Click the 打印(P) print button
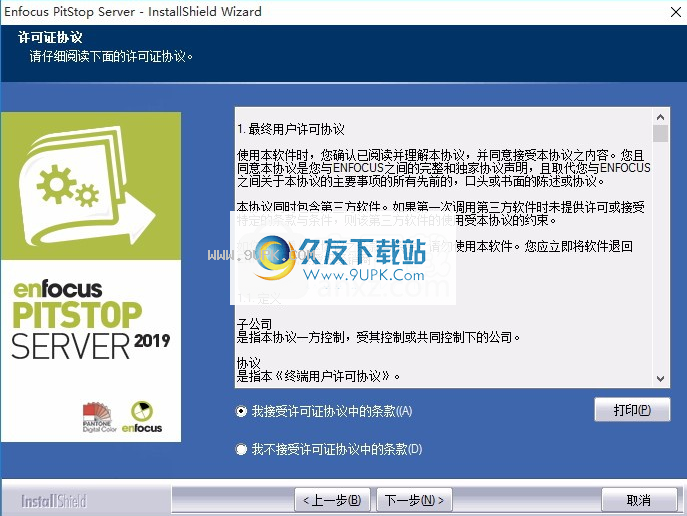The height and width of the screenshot is (516, 687). tap(632, 410)
